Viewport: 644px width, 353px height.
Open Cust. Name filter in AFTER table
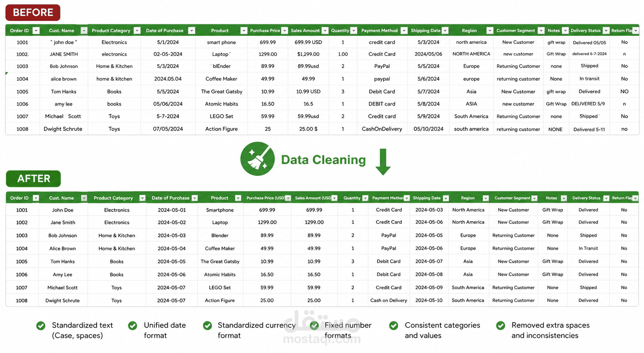click(x=84, y=198)
